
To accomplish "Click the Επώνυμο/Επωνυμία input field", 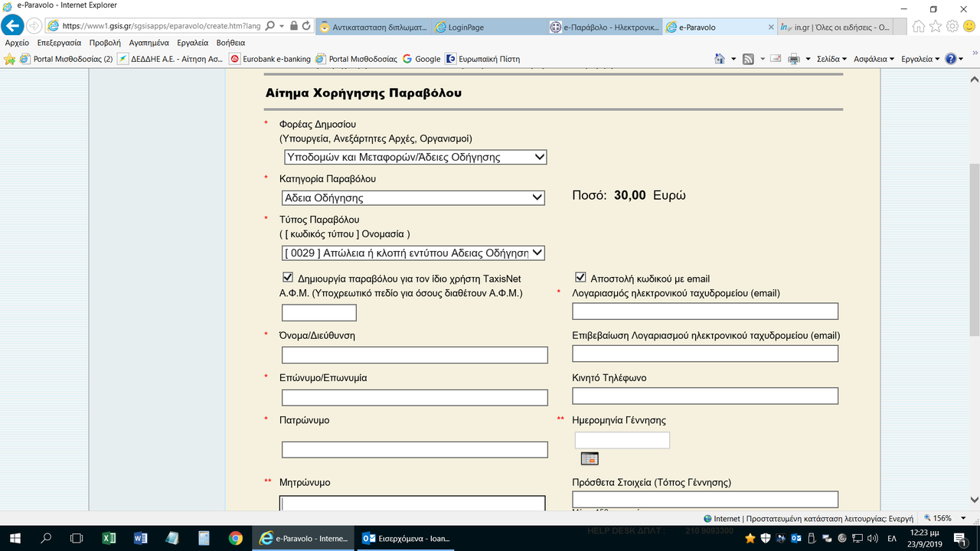I will (415, 397).
